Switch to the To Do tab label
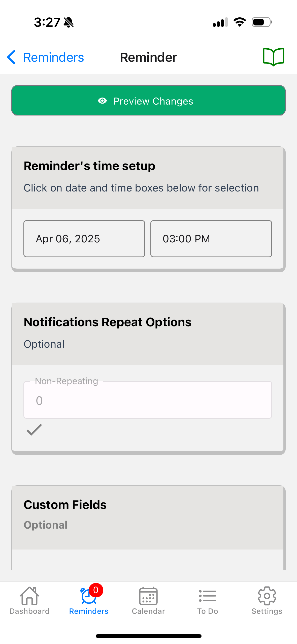Viewport: 297px width, 644px height. [x=207, y=611]
